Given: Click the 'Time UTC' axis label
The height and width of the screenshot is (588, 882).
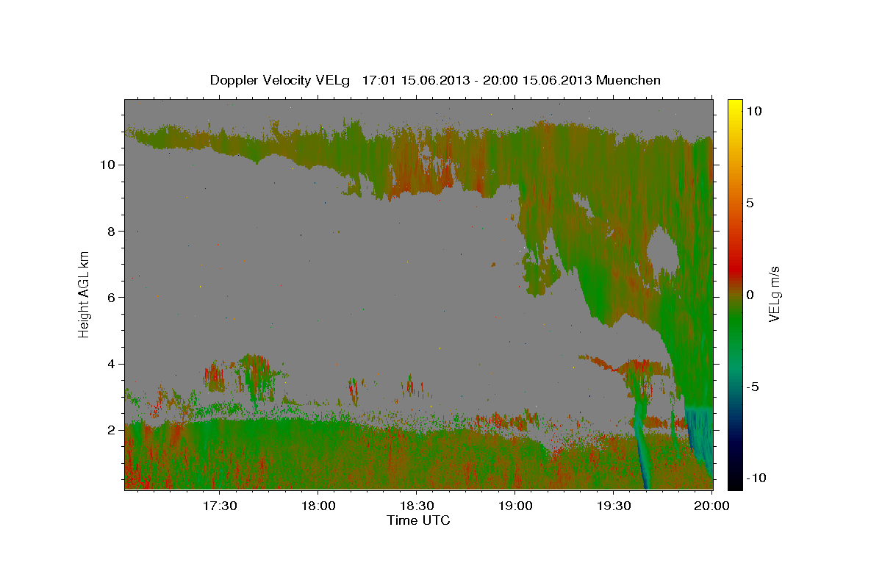Looking at the screenshot, I should (418, 520).
